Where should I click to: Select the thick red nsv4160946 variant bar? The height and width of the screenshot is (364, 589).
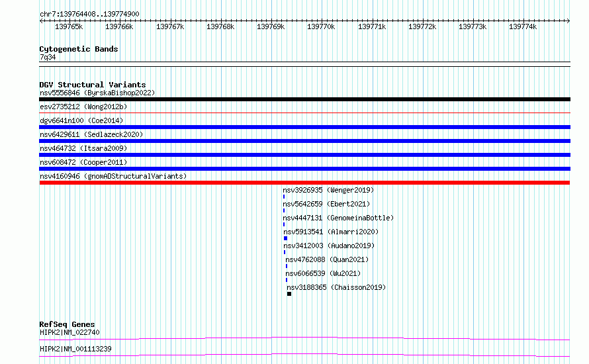coord(304,183)
